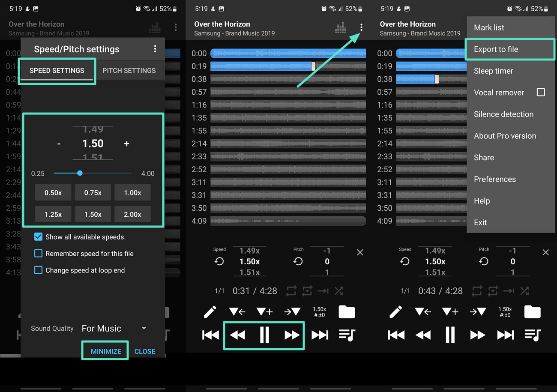Toggle the stop-at-end arrow icon on the 0:31 screen
The width and height of the screenshot is (557, 392).
pyautogui.click(x=323, y=291)
